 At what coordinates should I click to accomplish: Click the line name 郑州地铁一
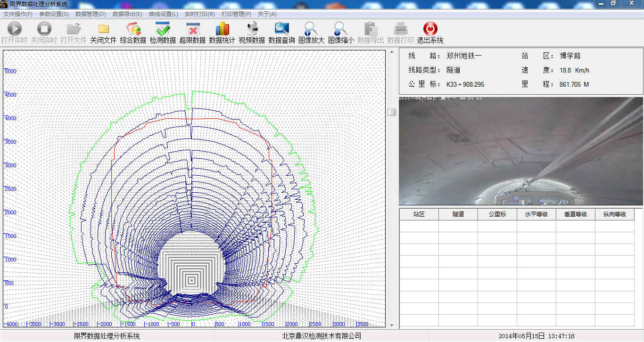[464, 56]
